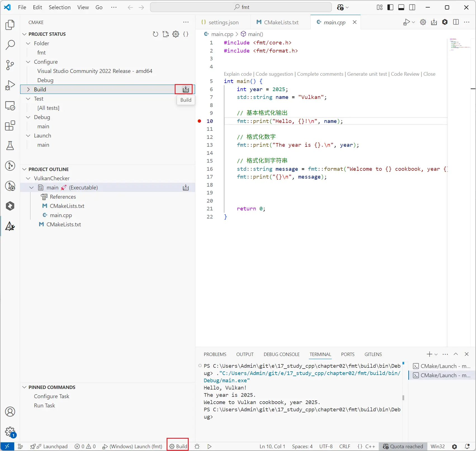Toggle the breakpoint on line 10
The height and width of the screenshot is (451, 476).
(x=199, y=121)
